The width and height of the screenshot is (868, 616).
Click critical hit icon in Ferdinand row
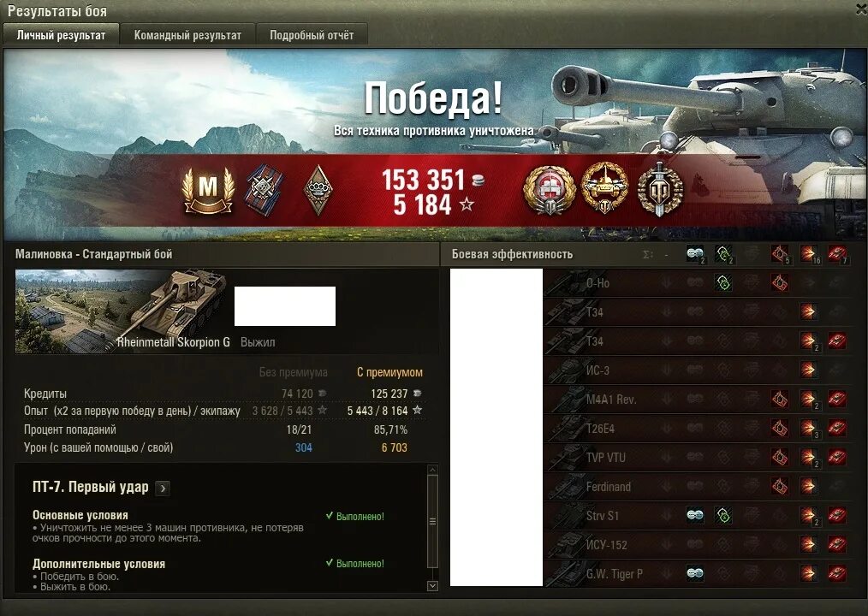pos(780,487)
